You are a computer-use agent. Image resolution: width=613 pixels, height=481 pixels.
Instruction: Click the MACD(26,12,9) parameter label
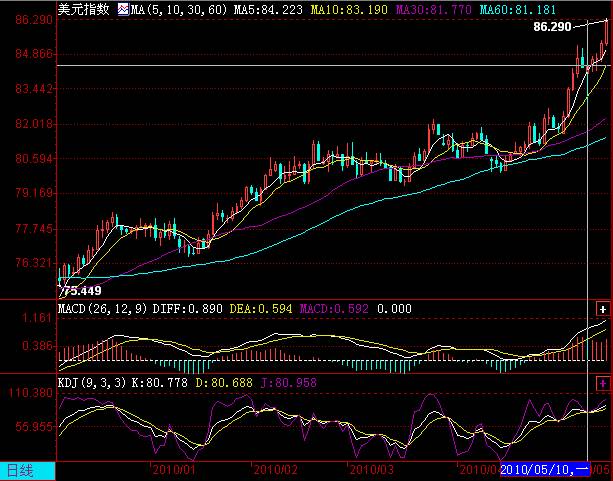(x=102, y=309)
